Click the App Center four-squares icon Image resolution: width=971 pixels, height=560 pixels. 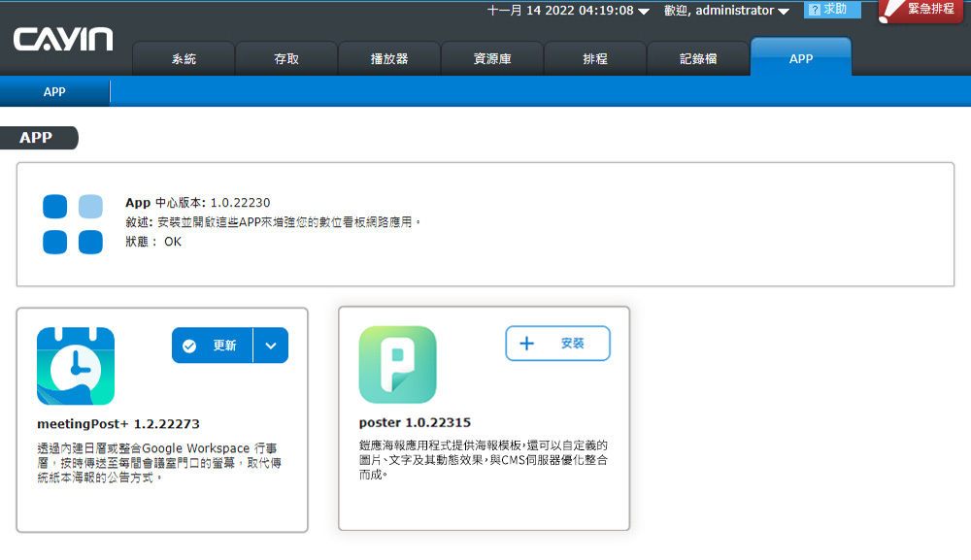[x=73, y=224]
